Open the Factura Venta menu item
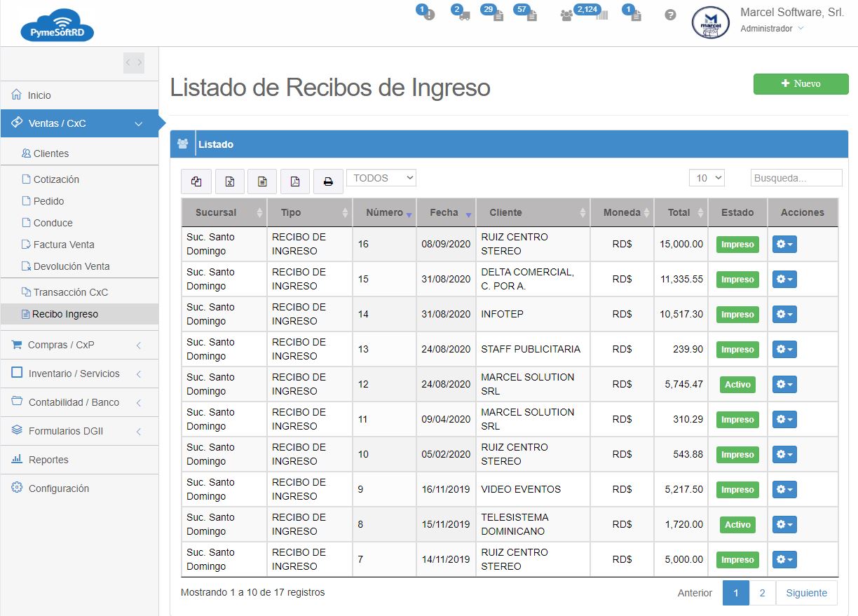Image resolution: width=858 pixels, height=616 pixels. pyautogui.click(x=64, y=245)
